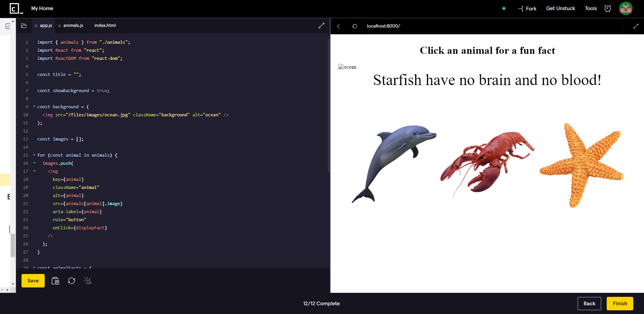
Task: Open the file tree folder icon
Action: coord(24,25)
